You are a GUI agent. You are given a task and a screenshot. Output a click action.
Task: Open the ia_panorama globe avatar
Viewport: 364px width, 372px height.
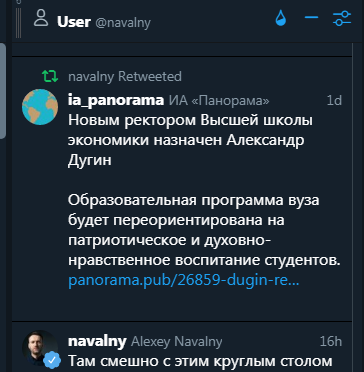pyautogui.click(x=40, y=107)
